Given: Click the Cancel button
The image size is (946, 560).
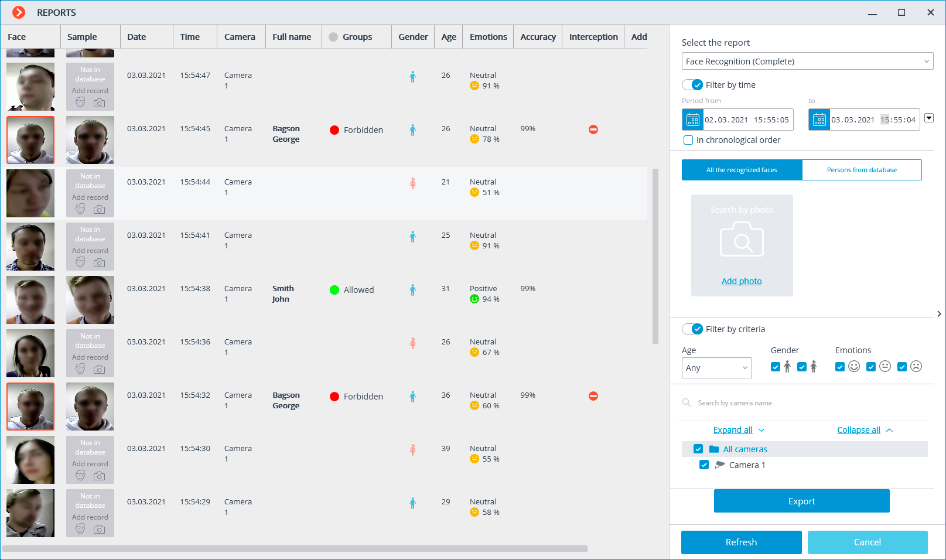Looking at the screenshot, I should click(868, 542).
